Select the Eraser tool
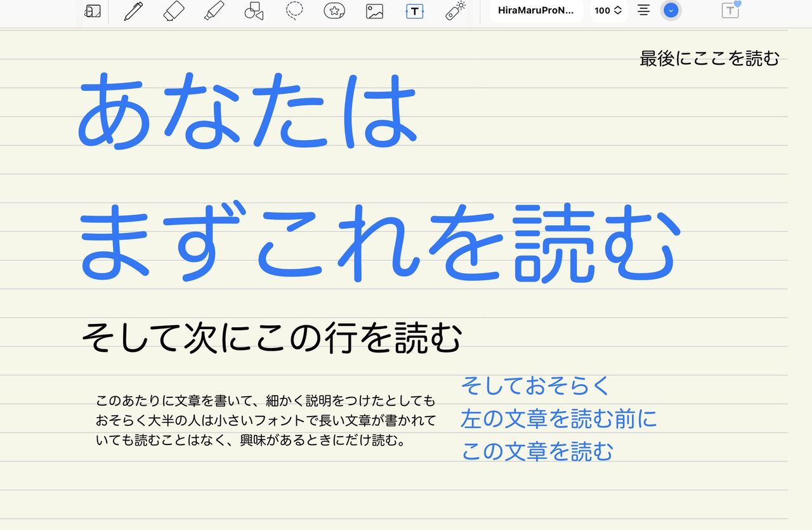812x530 pixels. point(174,11)
